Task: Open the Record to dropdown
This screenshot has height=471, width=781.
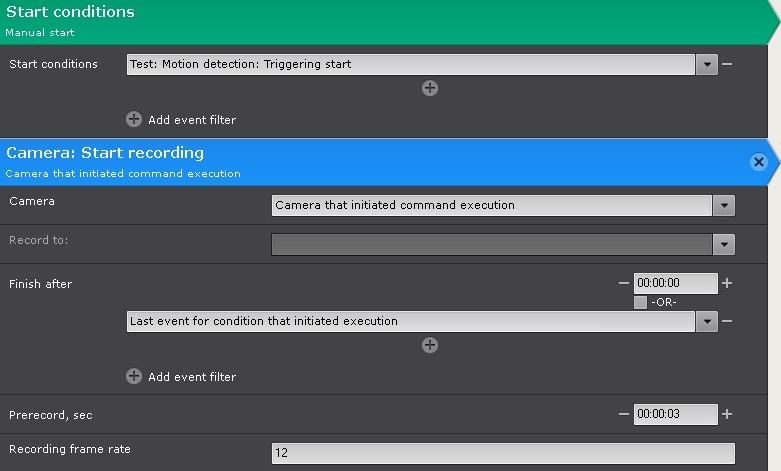Action: 724,244
